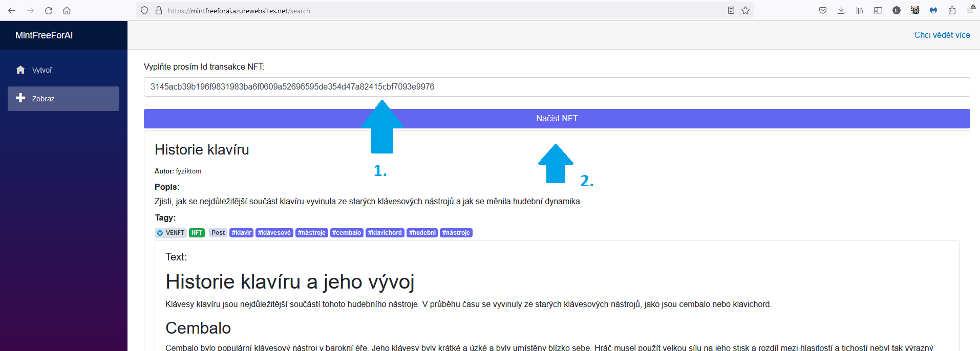Click the house icon next to Vytvoř
Image resolution: width=980 pixels, height=351 pixels.
coord(20,70)
